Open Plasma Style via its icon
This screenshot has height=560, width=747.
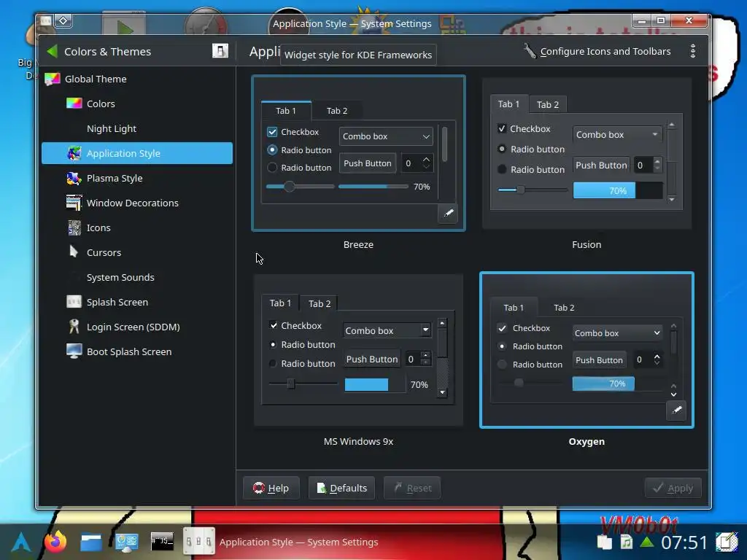tap(74, 178)
